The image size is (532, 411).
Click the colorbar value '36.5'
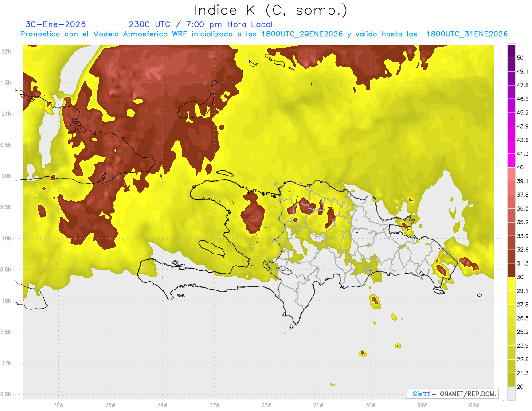click(x=523, y=209)
